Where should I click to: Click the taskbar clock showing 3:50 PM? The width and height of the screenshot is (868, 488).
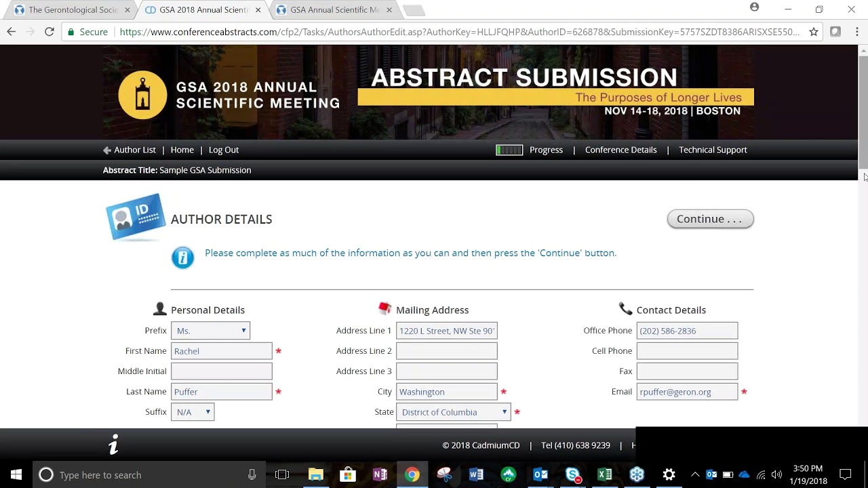click(808, 474)
